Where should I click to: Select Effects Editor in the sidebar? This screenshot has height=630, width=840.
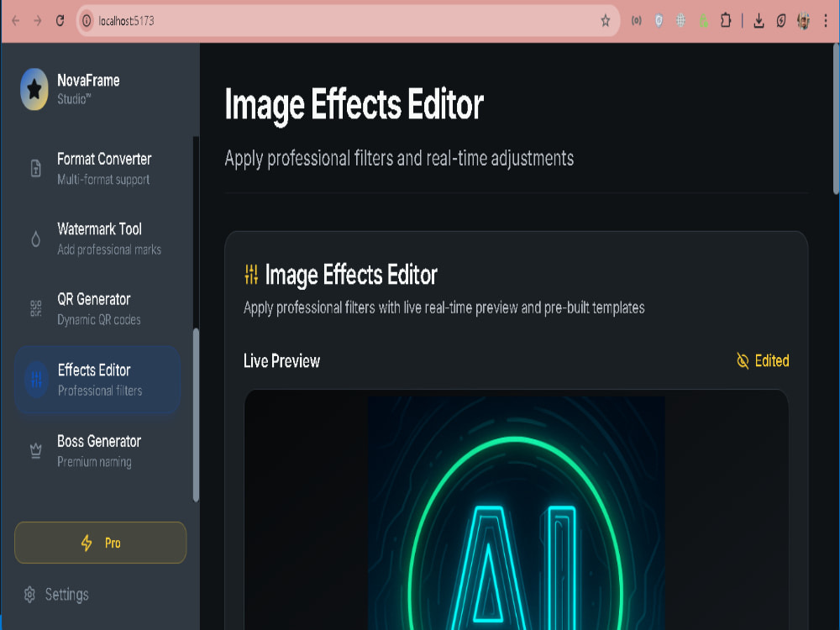(x=97, y=380)
